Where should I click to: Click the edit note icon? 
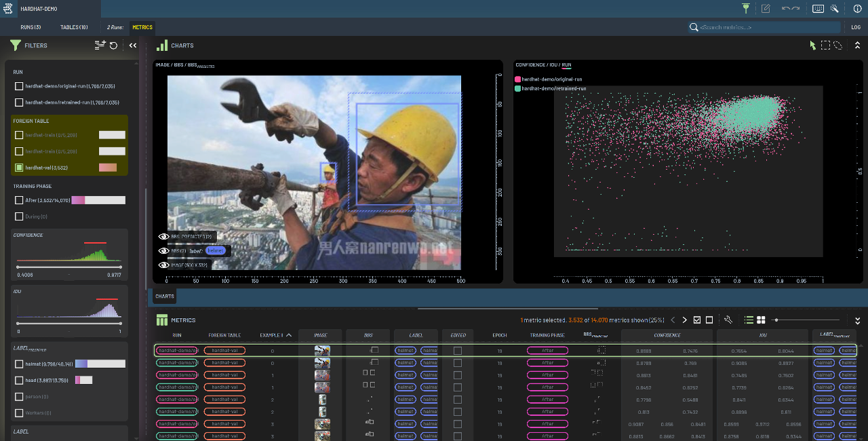(766, 9)
